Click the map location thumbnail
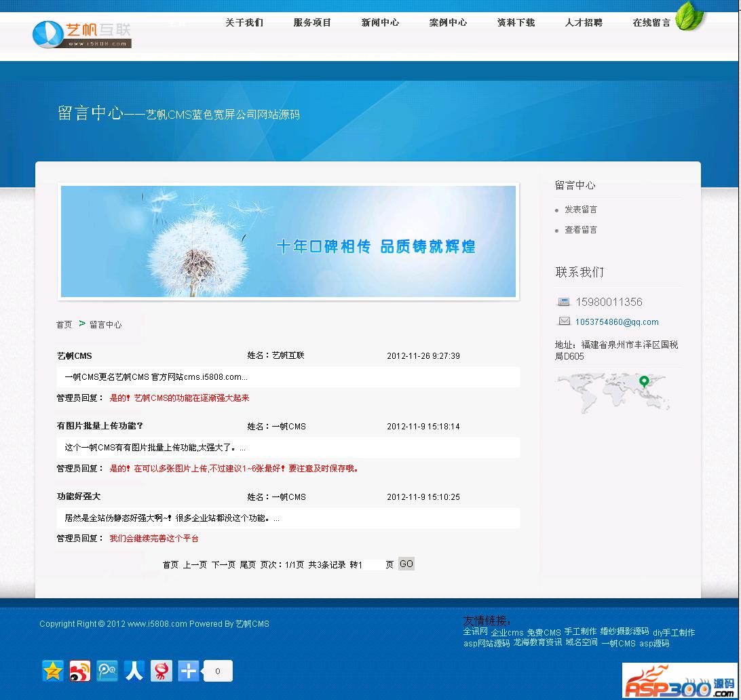 (x=613, y=393)
